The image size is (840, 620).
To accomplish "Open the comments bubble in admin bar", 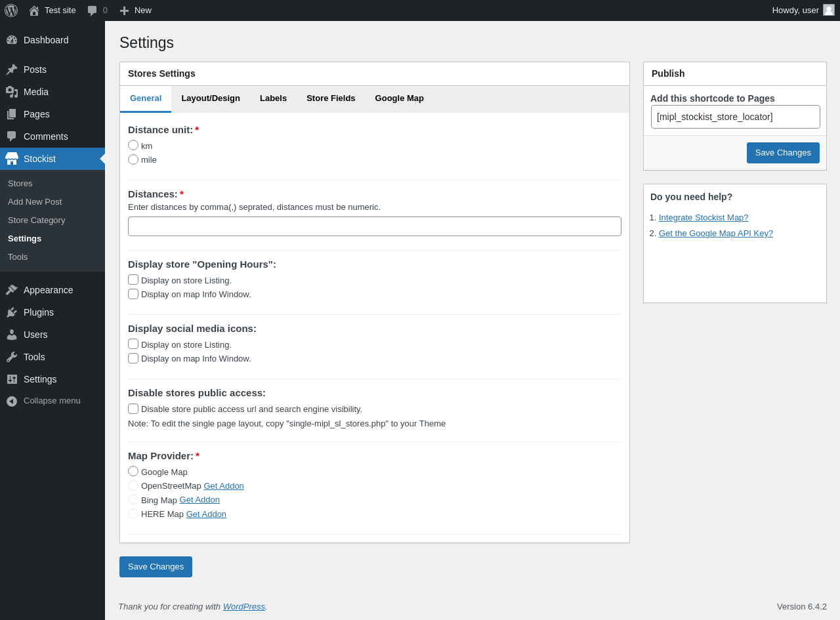I will coord(93,10).
